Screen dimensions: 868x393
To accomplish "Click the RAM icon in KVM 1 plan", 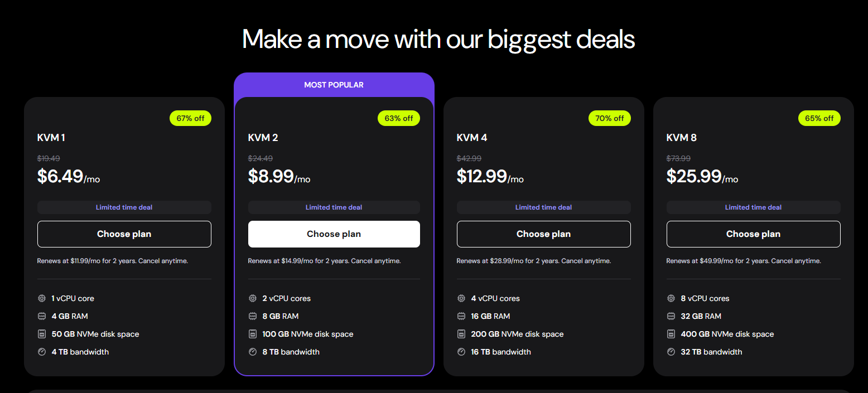I will coord(41,316).
